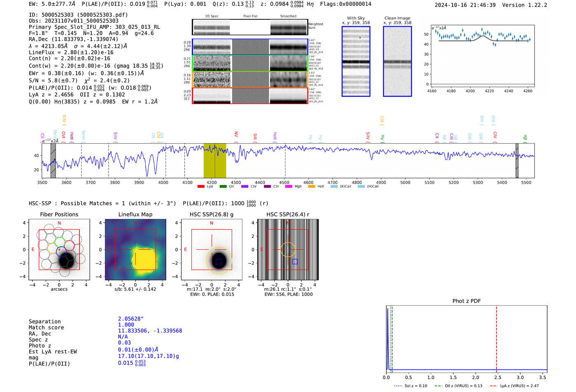
Task: Click the red NV line marker above spectrum
Action: [236, 135]
